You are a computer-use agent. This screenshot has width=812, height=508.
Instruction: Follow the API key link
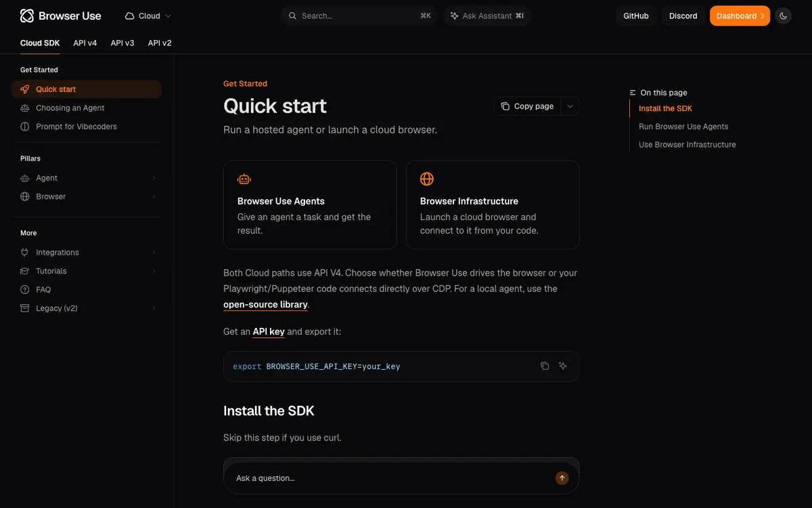(x=269, y=332)
